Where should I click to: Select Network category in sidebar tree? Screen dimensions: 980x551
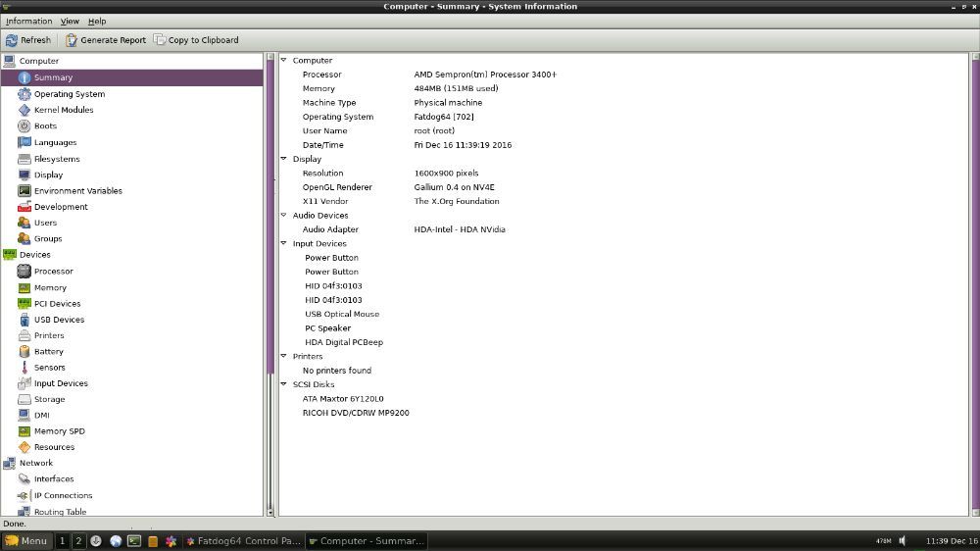click(35, 463)
